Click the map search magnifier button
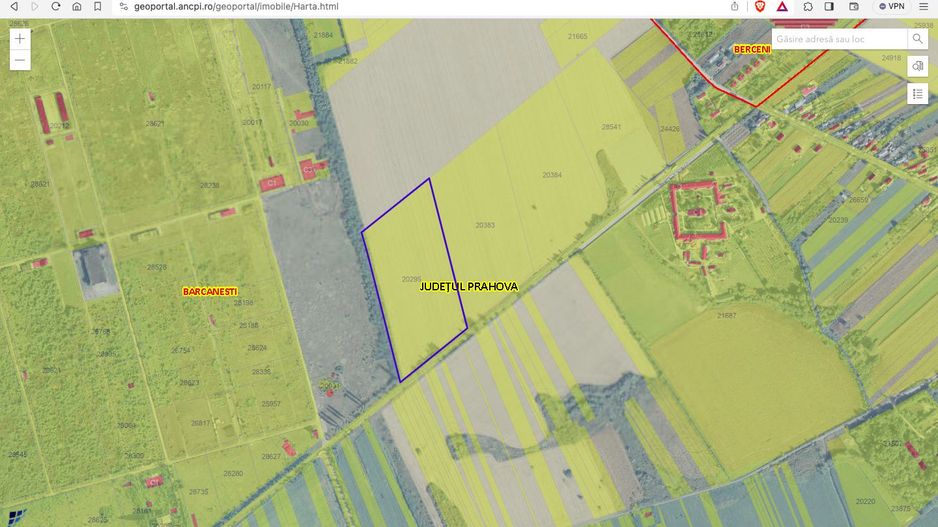Viewport: 938px width, 527px height. tap(917, 39)
